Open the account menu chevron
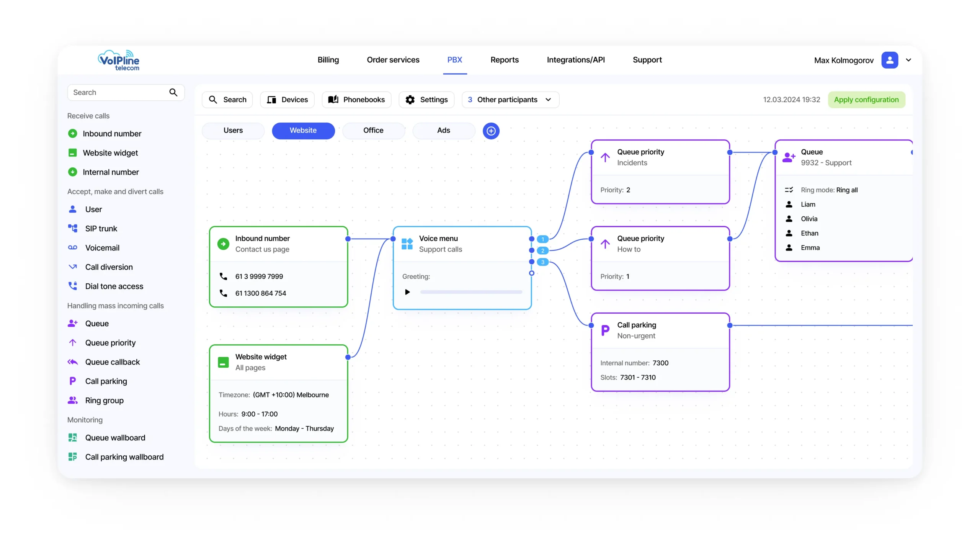The height and width of the screenshot is (548, 980). [908, 60]
